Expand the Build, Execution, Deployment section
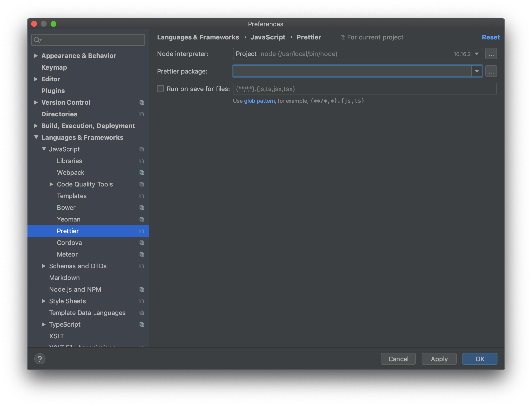 point(36,125)
